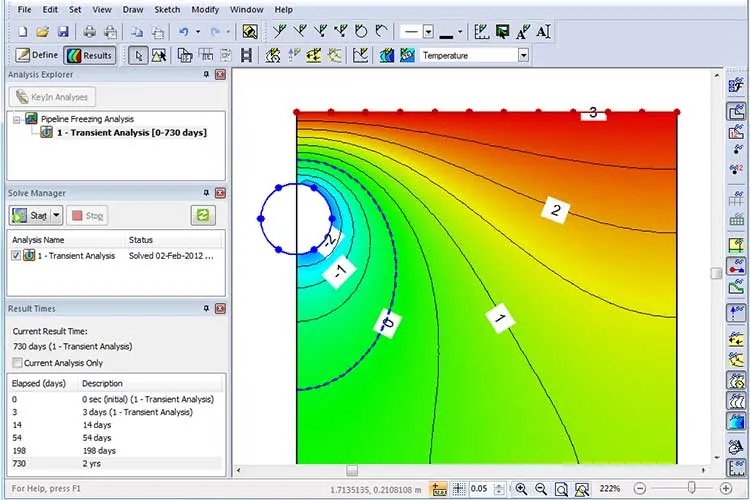Open the Temperature parameter dropdown

click(x=523, y=56)
